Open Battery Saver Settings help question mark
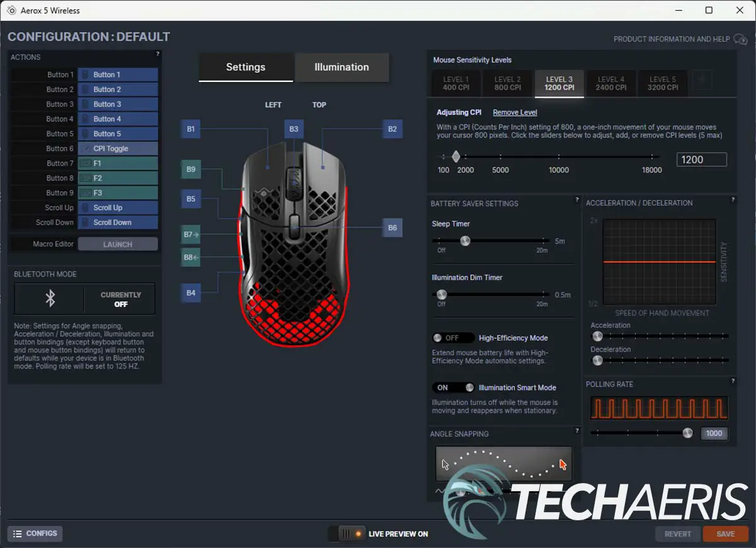The height and width of the screenshot is (548, 756). [x=577, y=200]
